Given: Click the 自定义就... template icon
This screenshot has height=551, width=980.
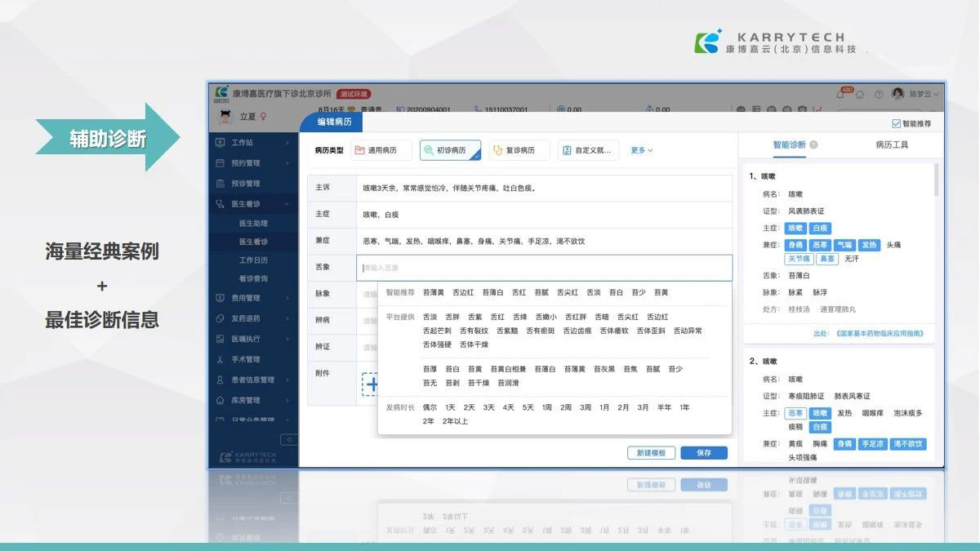Looking at the screenshot, I should [x=567, y=150].
